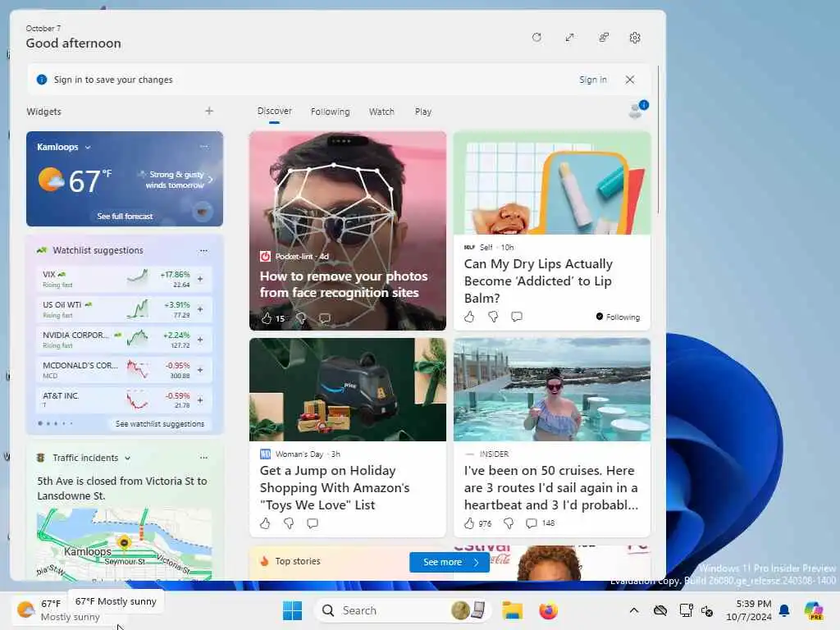This screenshot has height=630, width=840.
Task: Open the share feedback icon in header
Action: pyautogui.click(x=603, y=38)
